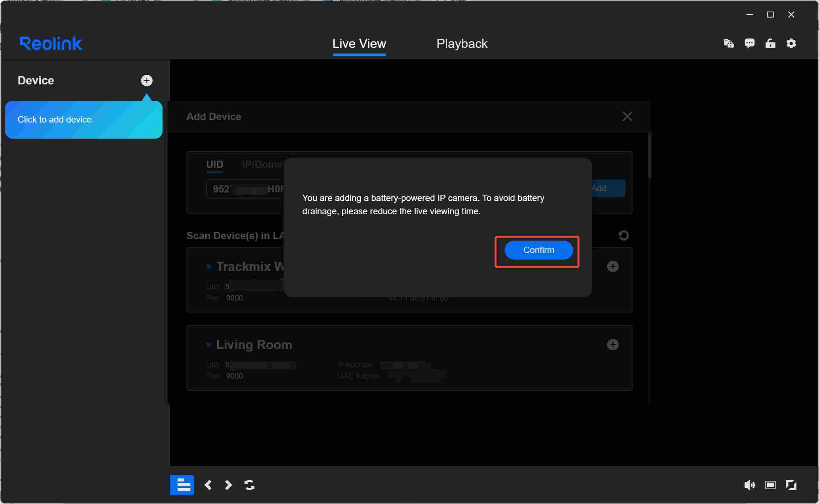Open the chat message icon
Image resolution: width=819 pixels, height=504 pixels.
pos(749,43)
